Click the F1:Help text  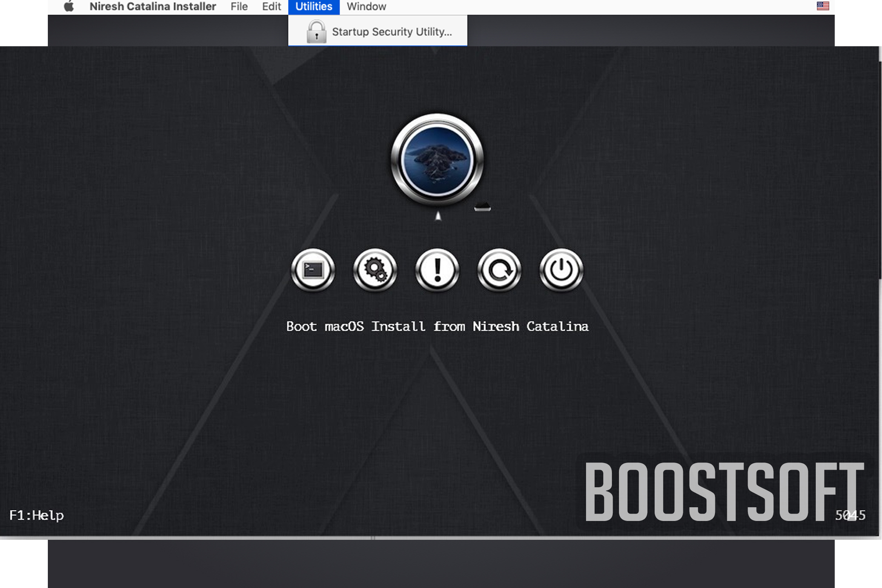pos(36,515)
